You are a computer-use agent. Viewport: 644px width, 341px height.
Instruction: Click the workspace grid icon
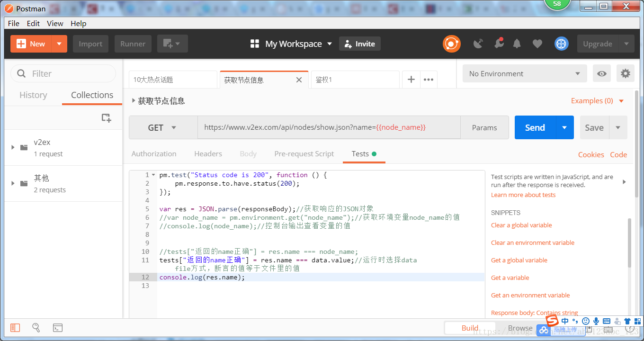pyautogui.click(x=255, y=44)
